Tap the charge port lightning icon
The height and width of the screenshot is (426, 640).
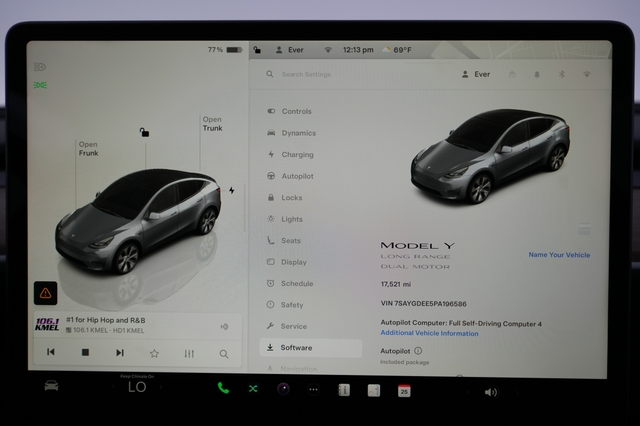click(x=231, y=190)
